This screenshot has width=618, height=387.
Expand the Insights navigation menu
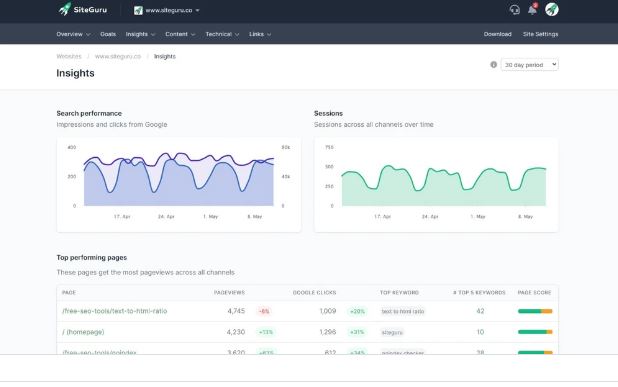point(140,34)
